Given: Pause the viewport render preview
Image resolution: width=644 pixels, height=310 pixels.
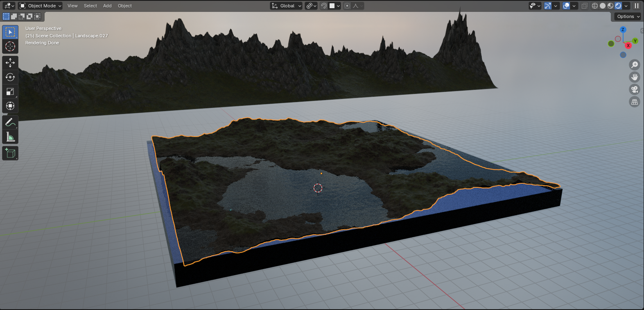Looking at the screenshot, I should coord(637,6).
